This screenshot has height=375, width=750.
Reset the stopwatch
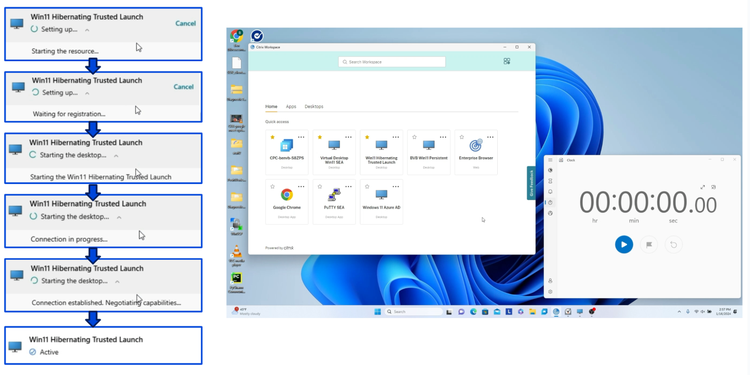tap(673, 244)
